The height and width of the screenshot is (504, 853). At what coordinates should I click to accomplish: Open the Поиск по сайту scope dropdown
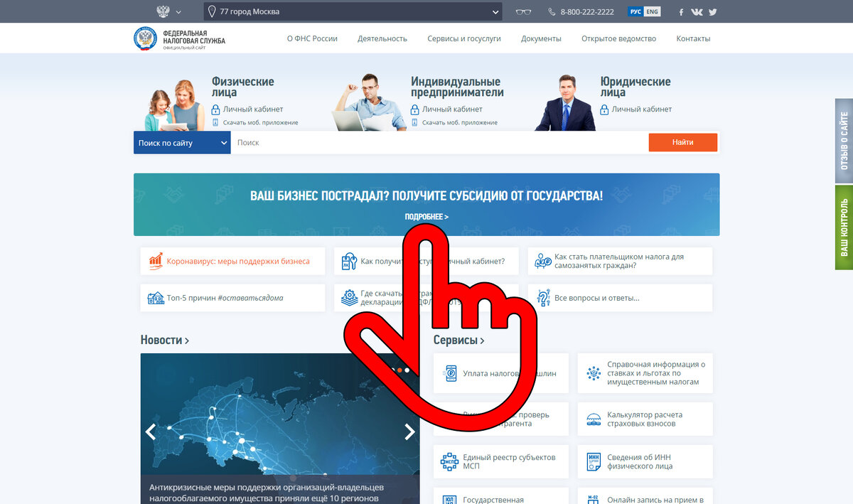(x=182, y=143)
